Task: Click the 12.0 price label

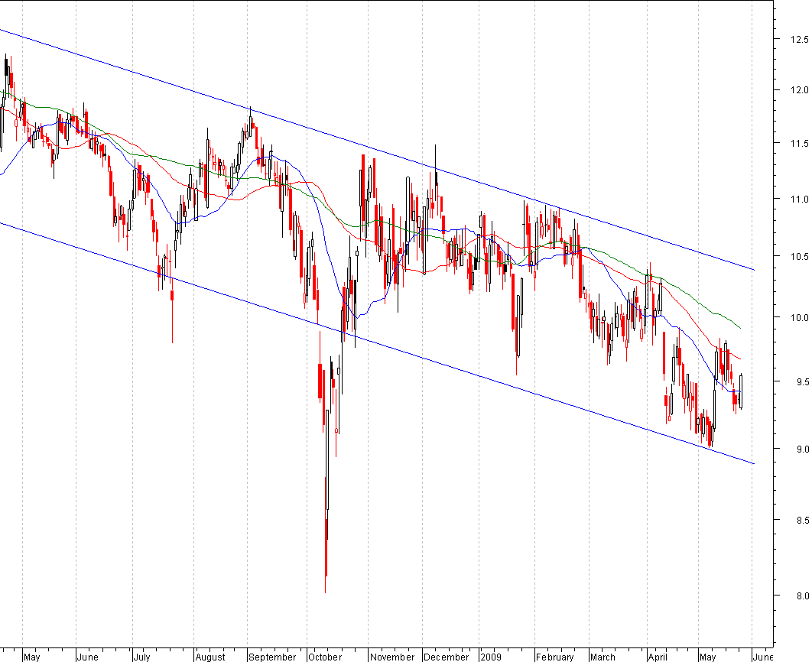Action: click(800, 89)
